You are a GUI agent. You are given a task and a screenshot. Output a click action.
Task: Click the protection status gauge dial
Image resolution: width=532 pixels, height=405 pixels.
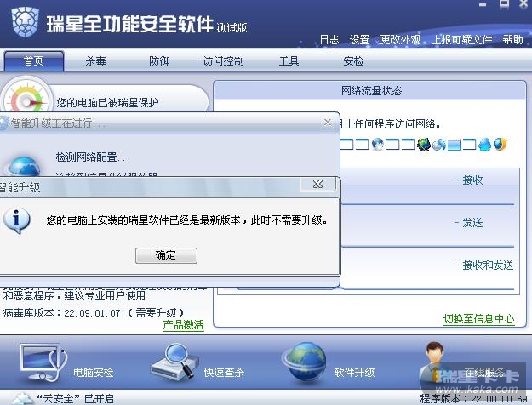click(x=26, y=97)
